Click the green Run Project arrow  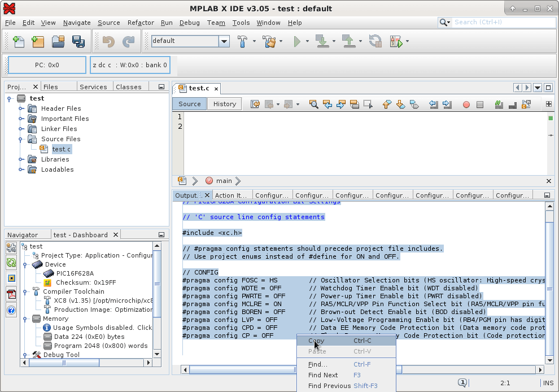297,41
